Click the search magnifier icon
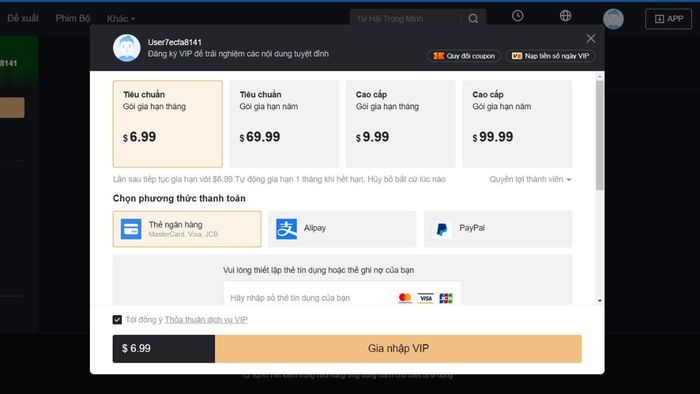Viewport: 700px width, 394px height. tap(473, 18)
